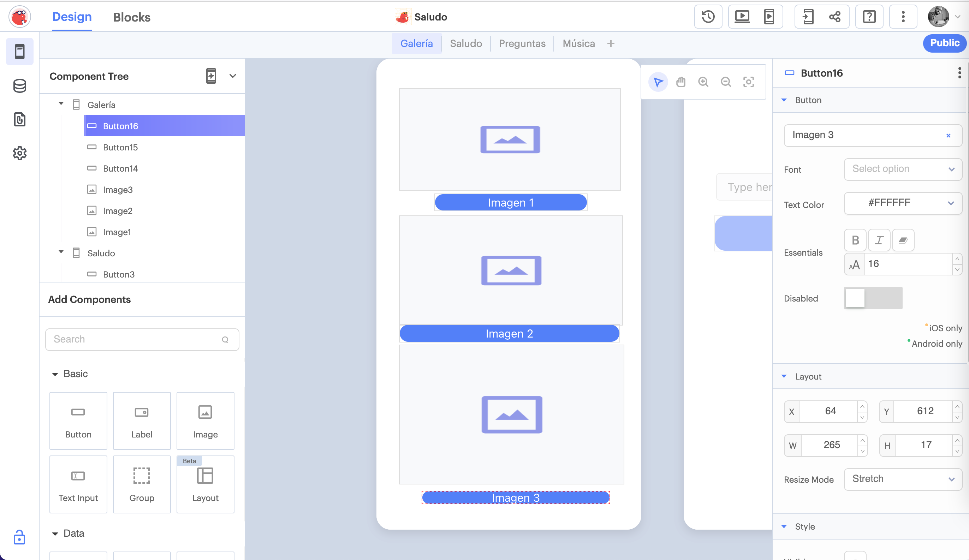Image resolution: width=969 pixels, height=560 pixels.
Task: Click the zoom out magnifier icon
Action: (726, 82)
